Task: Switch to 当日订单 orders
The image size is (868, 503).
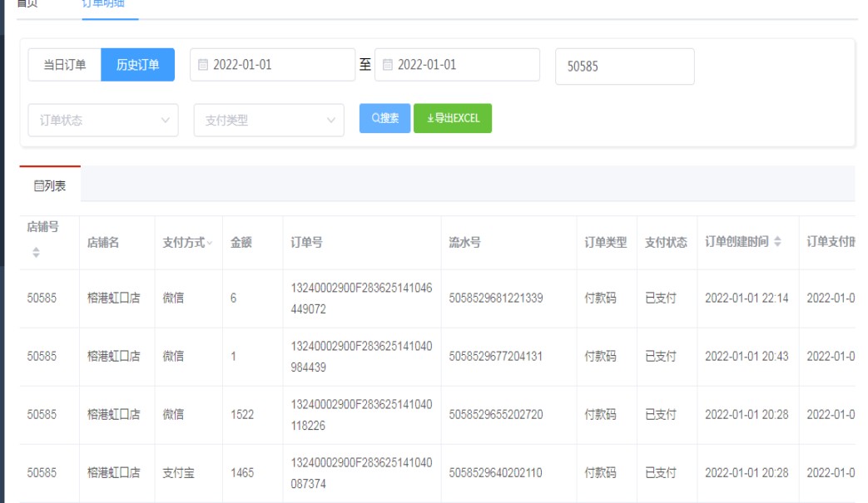Action: (x=64, y=65)
